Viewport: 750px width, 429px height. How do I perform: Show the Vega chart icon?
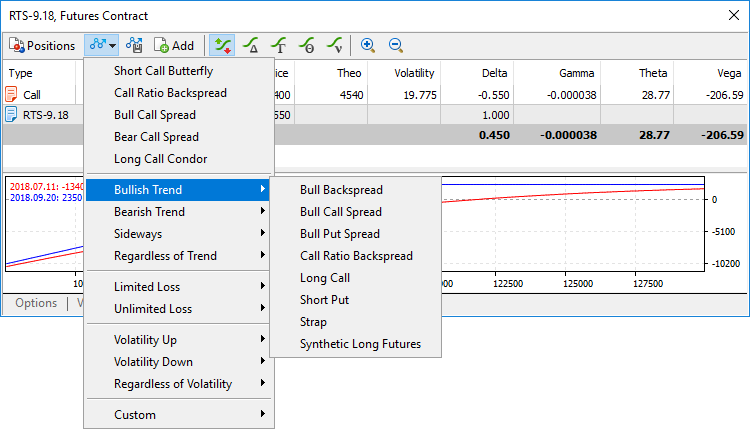pyautogui.click(x=335, y=45)
